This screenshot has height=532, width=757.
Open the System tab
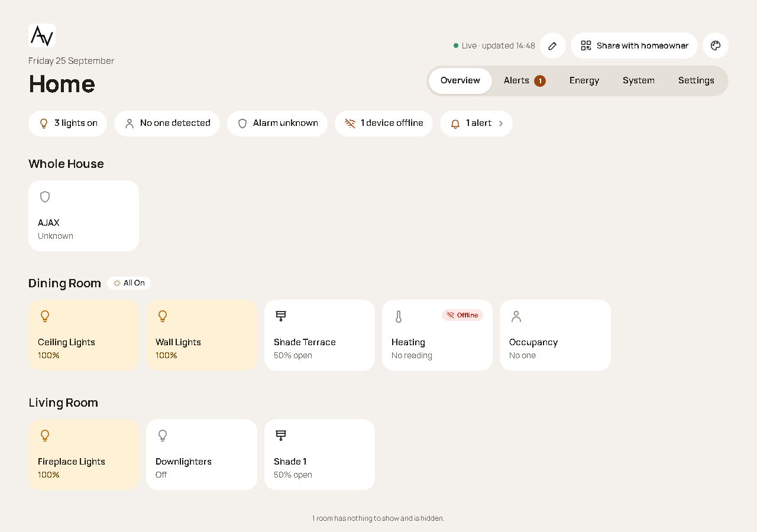coord(639,81)
